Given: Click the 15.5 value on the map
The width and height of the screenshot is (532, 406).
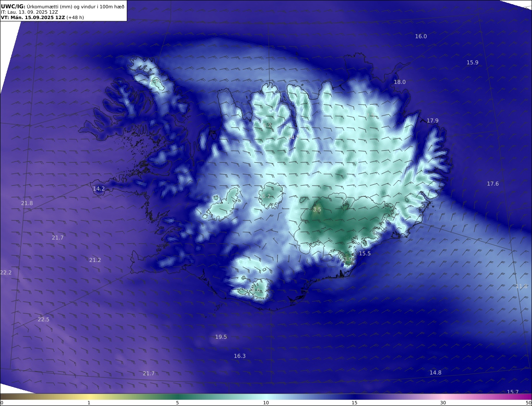Looking at the screenshot, I should (x=365, y=254).
